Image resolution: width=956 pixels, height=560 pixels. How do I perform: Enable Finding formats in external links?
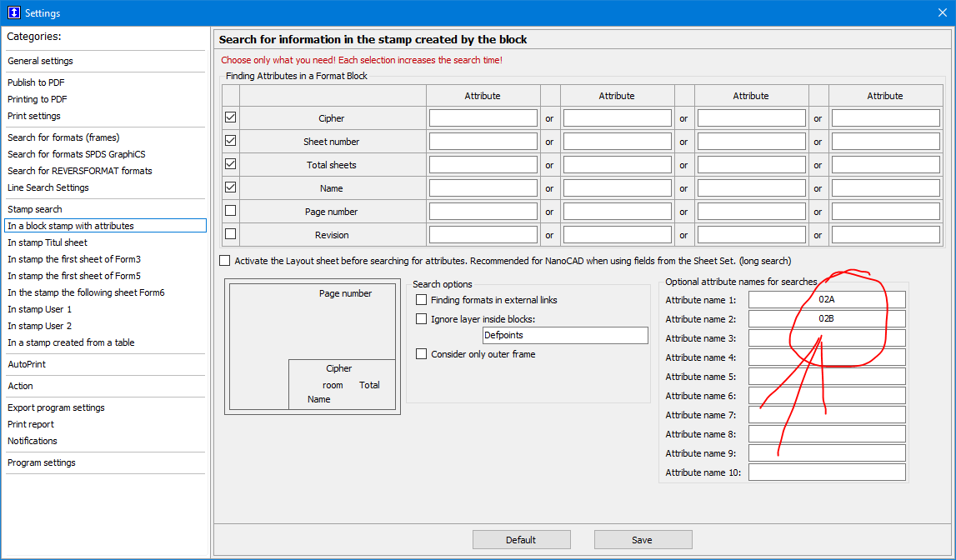click(x=421, y=300)
